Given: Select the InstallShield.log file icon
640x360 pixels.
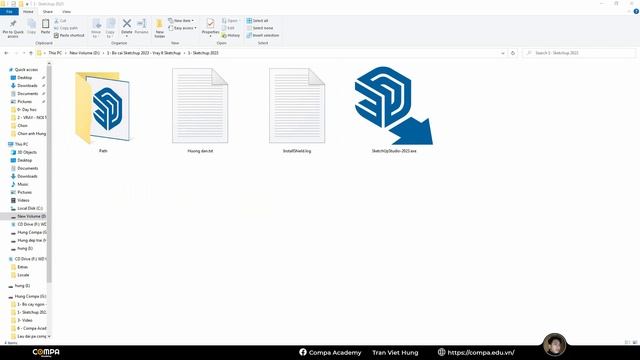Looking at the screenshot, I should tap(297, 105).
